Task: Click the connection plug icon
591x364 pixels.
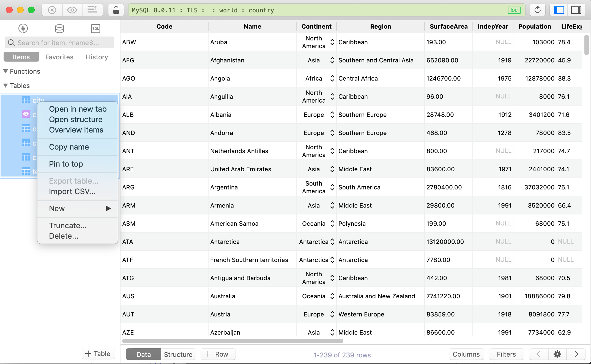Action: [x=23, y=28]
